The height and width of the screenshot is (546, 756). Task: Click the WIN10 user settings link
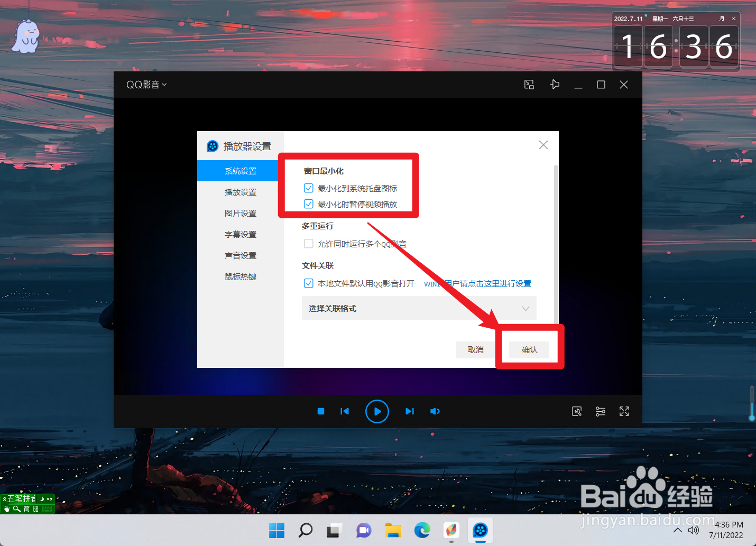477,284
